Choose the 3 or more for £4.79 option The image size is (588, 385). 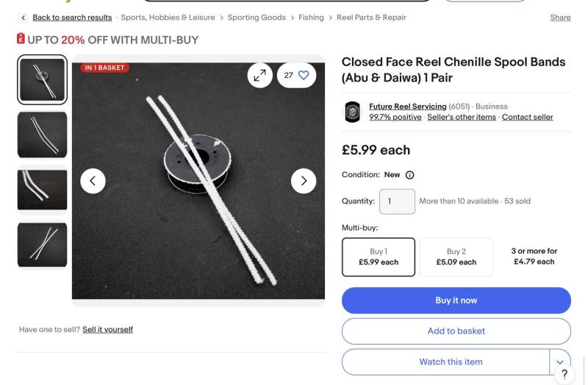tap(534, 256)
